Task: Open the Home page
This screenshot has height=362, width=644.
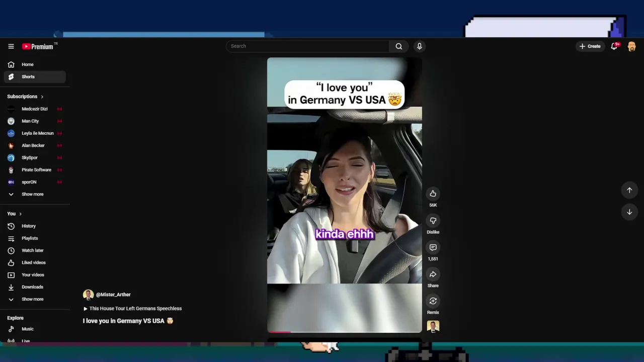Action: click(x=35, y=64)
